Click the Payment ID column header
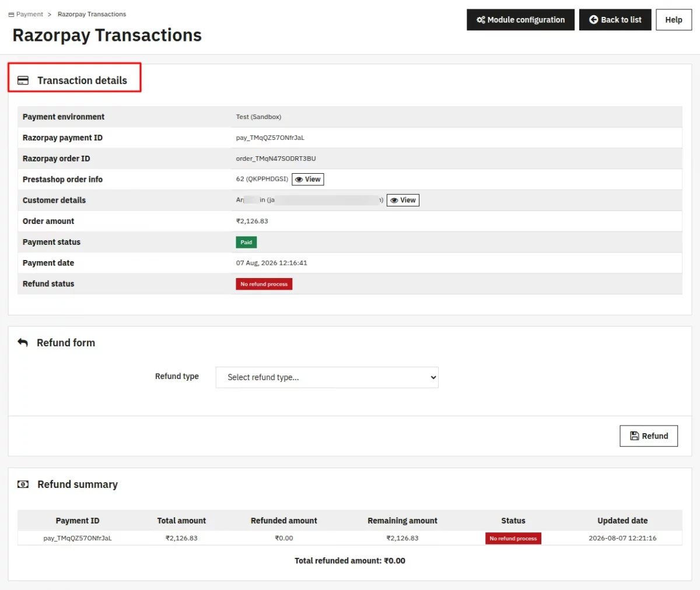 (x=78, y=521)
